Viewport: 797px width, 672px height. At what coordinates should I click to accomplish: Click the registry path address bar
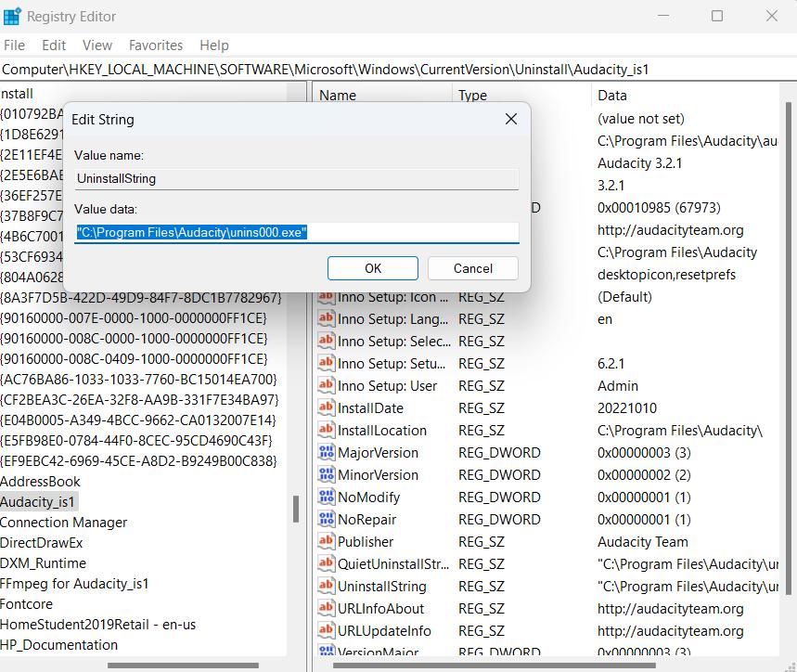pyautogui.click(x=398, y=70)
